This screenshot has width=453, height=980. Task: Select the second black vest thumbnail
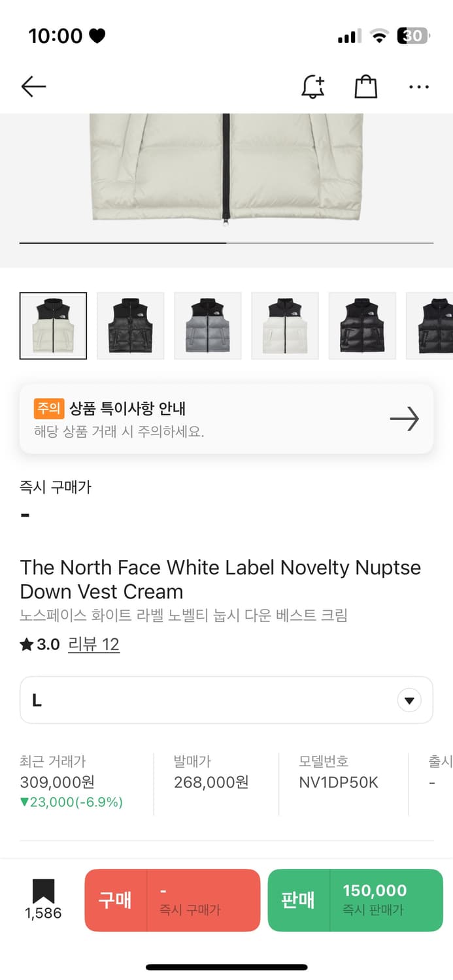tap(130, 325)
